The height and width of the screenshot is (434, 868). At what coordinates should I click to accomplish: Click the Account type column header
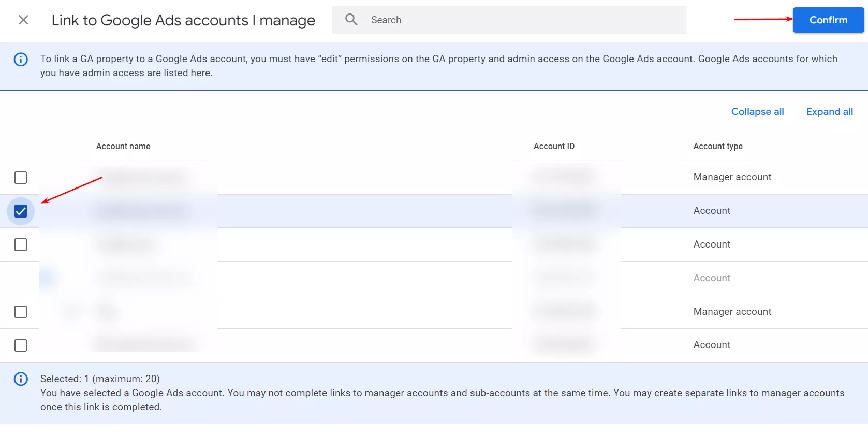pos(718,147)
